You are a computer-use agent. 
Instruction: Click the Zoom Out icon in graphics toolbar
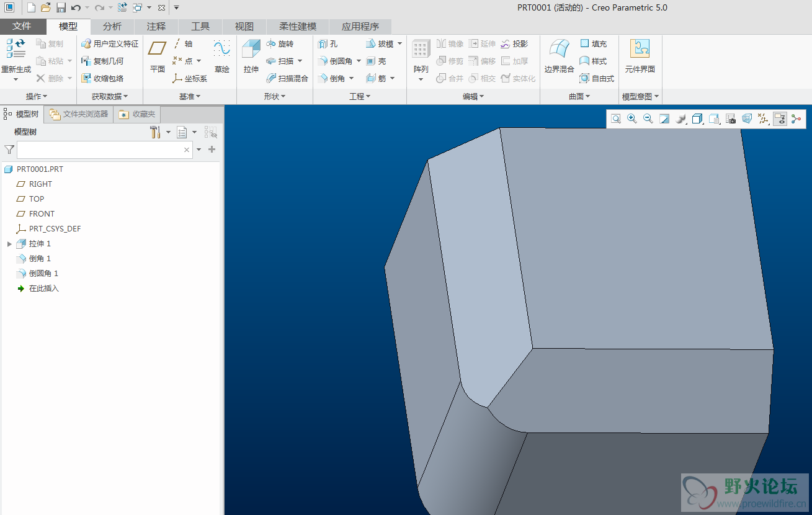point(648,119)
